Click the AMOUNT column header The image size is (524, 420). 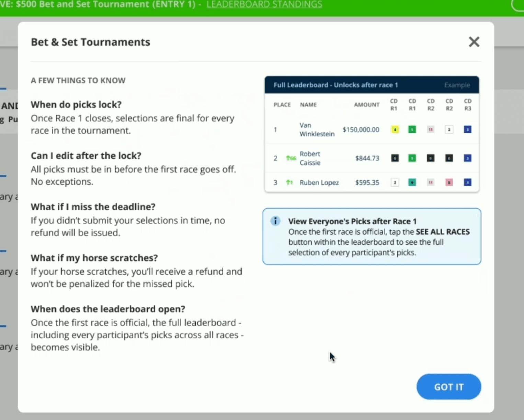click(366, 105)
